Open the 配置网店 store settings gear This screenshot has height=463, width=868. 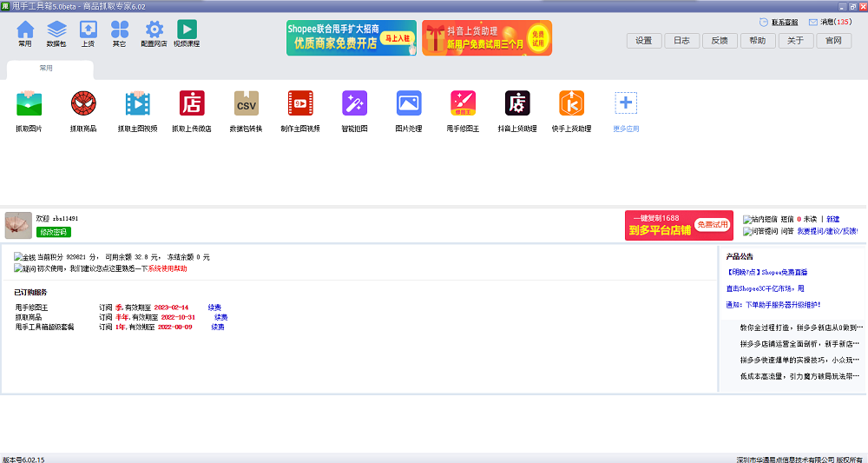[154, 33]
